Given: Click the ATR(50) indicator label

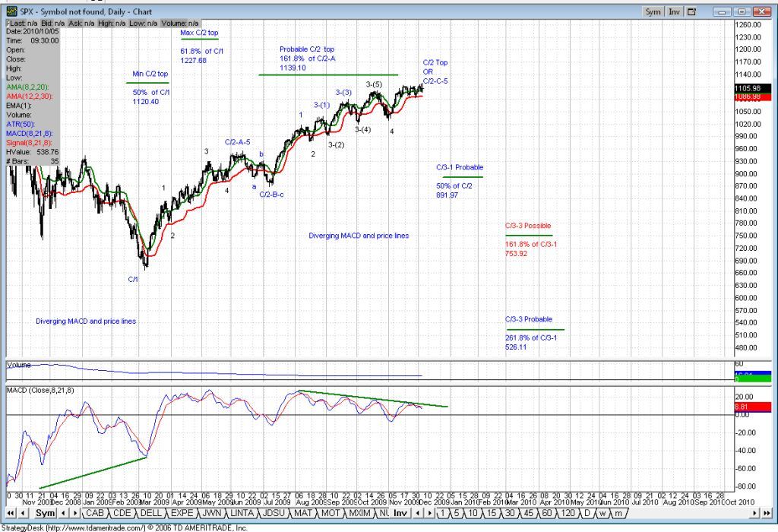Looking at the screenshot, I should coord(21,124).
